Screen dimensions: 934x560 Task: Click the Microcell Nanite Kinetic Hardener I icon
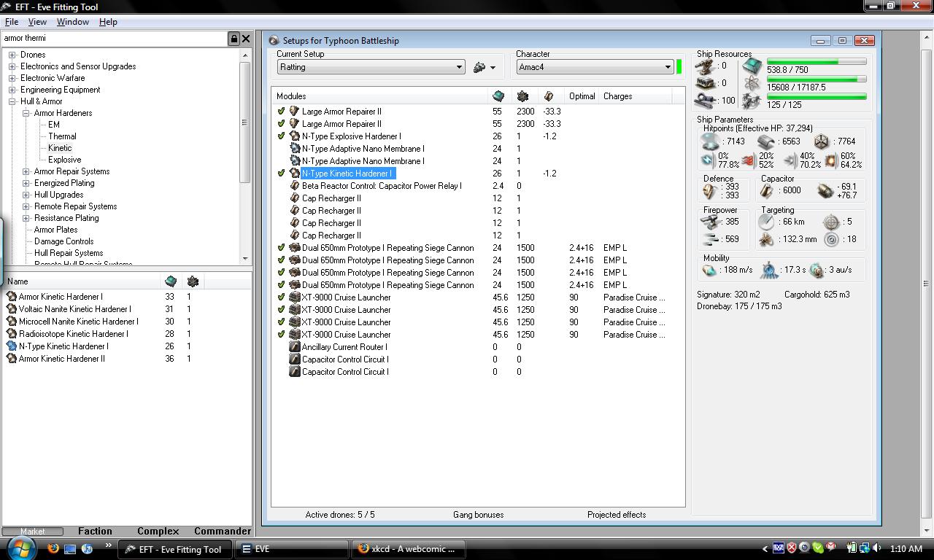pos(12,322)
